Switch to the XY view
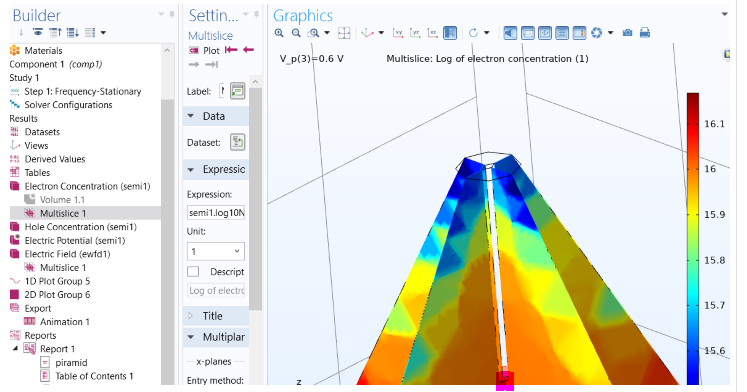This screenshot has height=392, width=747. point(397,33)
